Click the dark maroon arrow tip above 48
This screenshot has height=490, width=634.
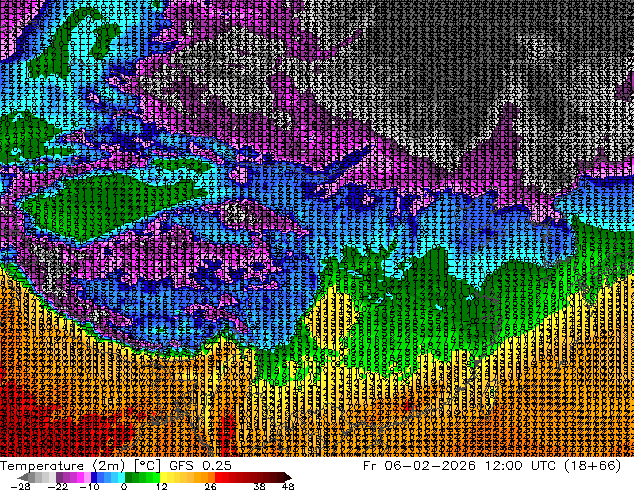point(288,477)
